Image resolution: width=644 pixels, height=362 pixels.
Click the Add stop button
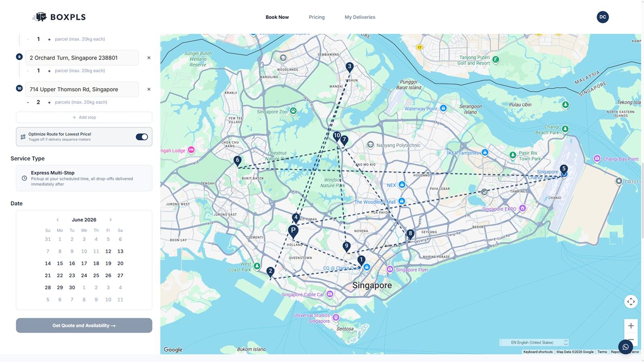pos(84,117)
